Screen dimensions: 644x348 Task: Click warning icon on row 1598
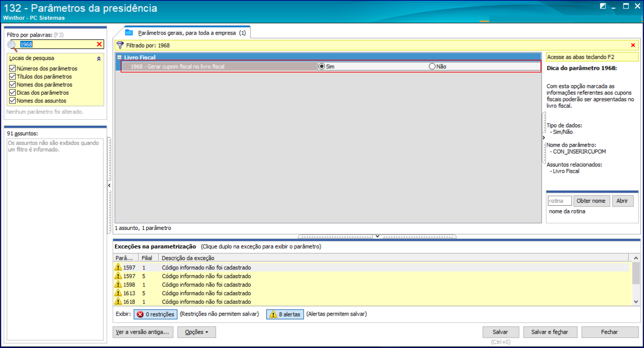pos(118,284)
